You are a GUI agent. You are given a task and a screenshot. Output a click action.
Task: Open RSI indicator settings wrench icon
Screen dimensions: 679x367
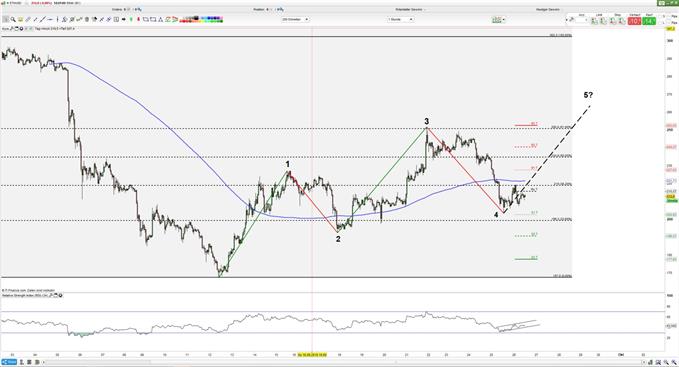click(51, 295)
